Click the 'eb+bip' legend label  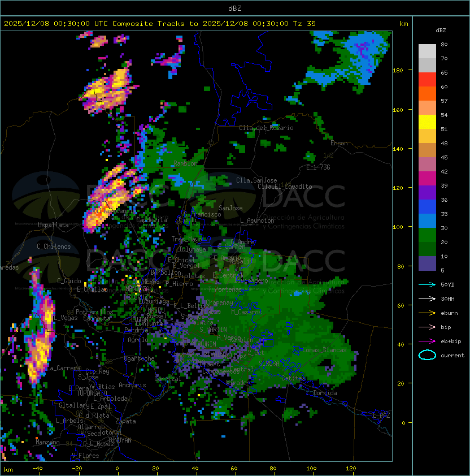tap(451, 341)
